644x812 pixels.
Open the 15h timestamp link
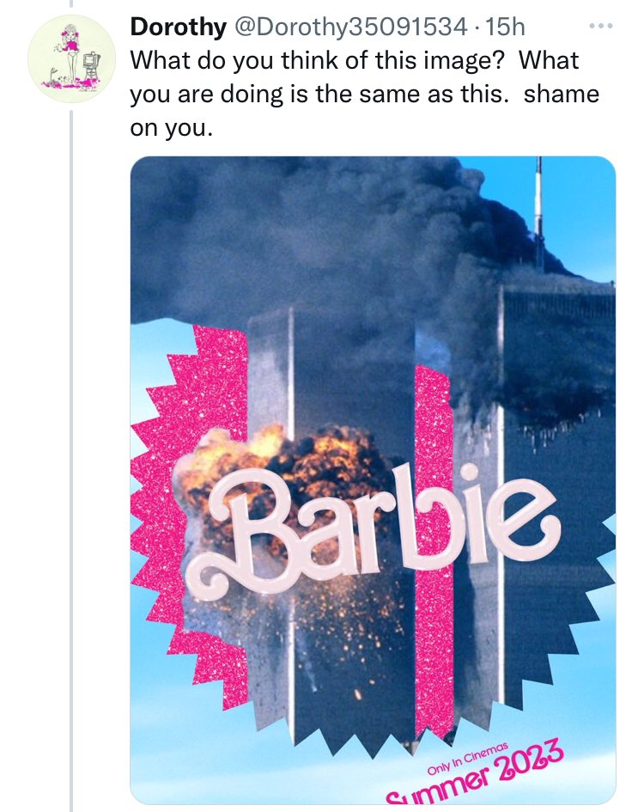click(x=504, y=27)
